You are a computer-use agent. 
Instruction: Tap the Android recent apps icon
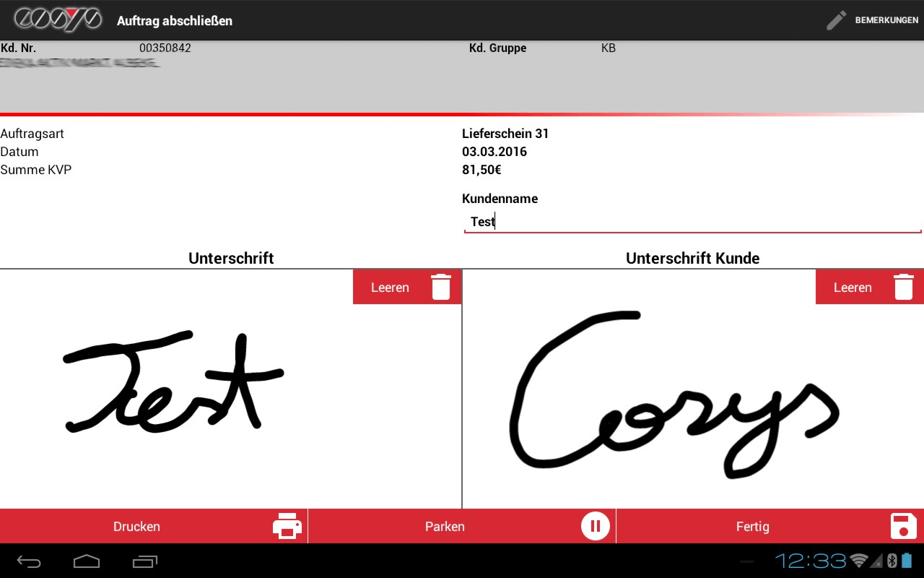click(145, 561)
